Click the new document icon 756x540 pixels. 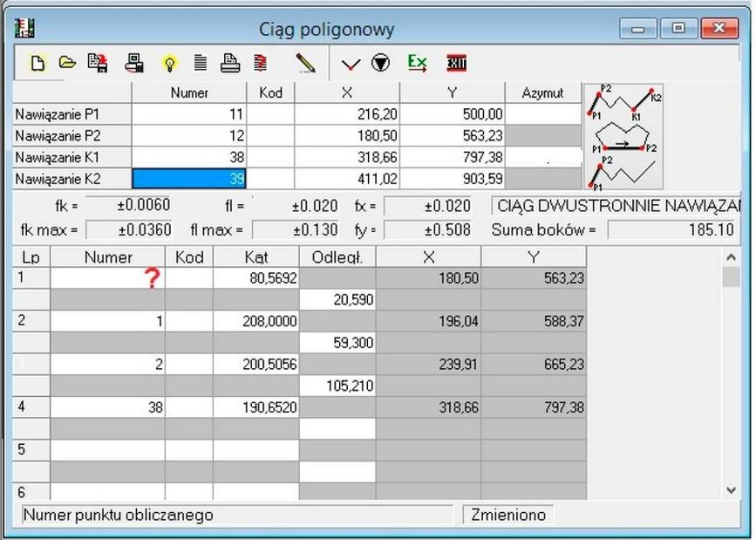pyautogui.click(x=37, y=63)
